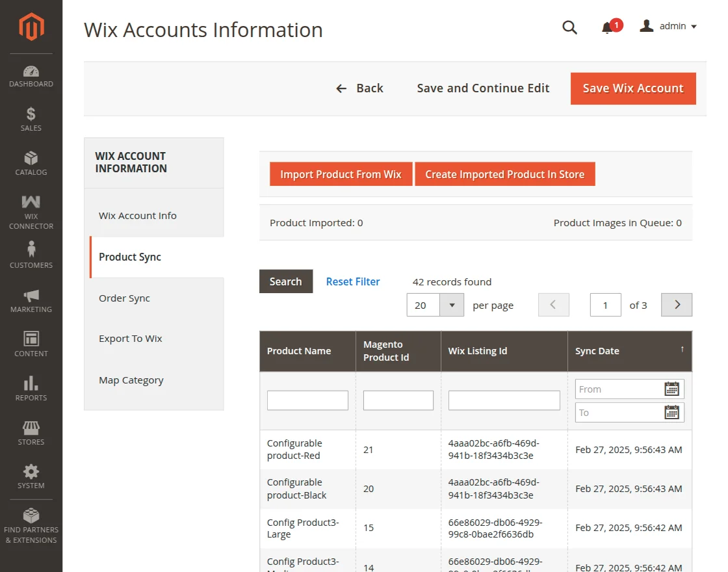Click the search magnifier icon
The height and width of the screenshot is (572, 728).
coord(569,27)
